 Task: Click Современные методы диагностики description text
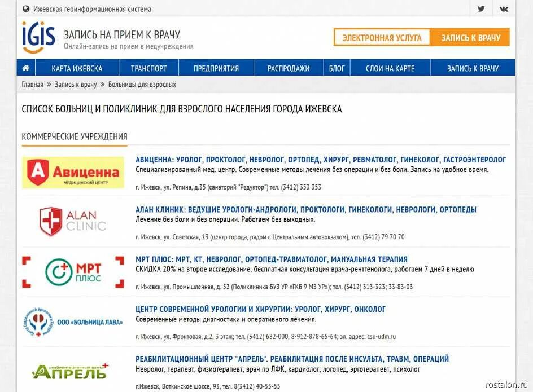click(226, 319)
